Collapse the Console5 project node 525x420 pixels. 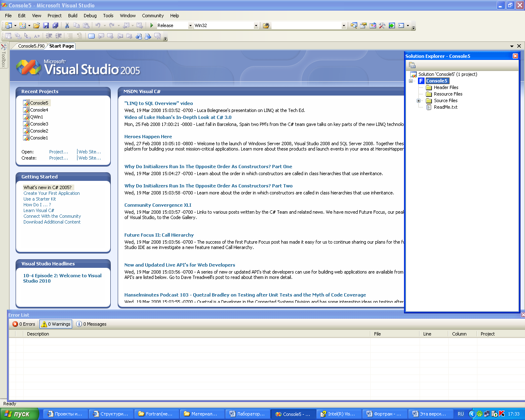(411, 81)
